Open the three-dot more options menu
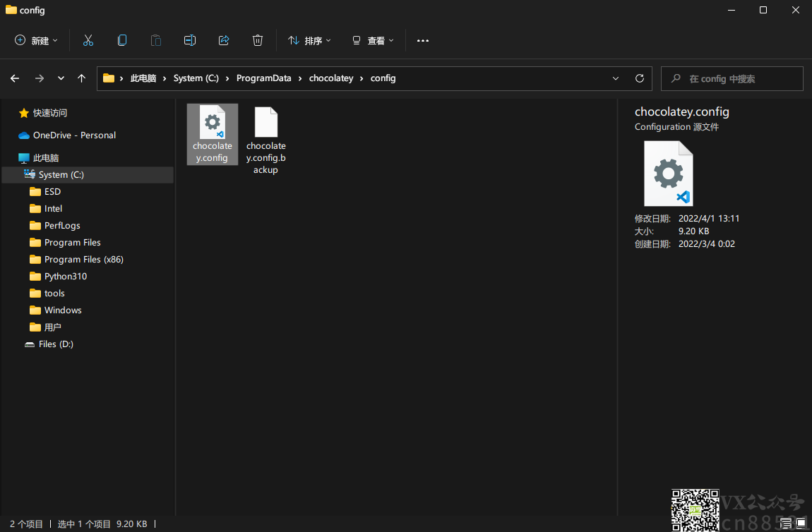 pos(422,40)
